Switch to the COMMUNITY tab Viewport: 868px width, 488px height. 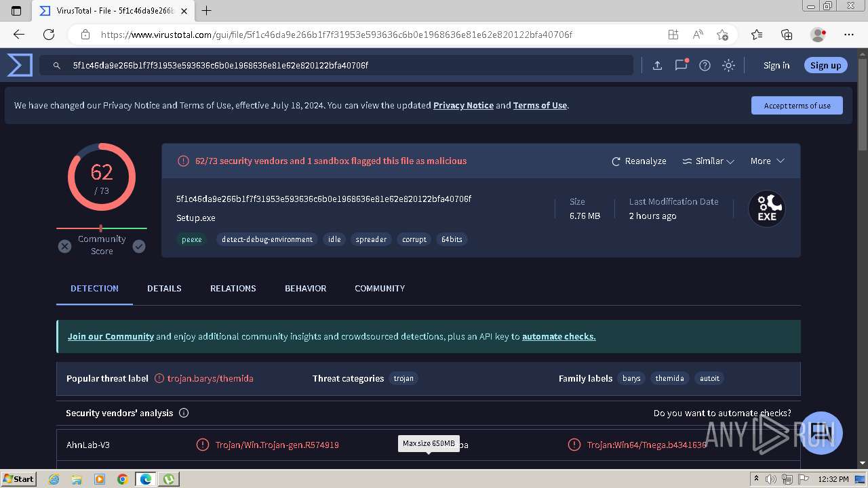click(380, 288)
